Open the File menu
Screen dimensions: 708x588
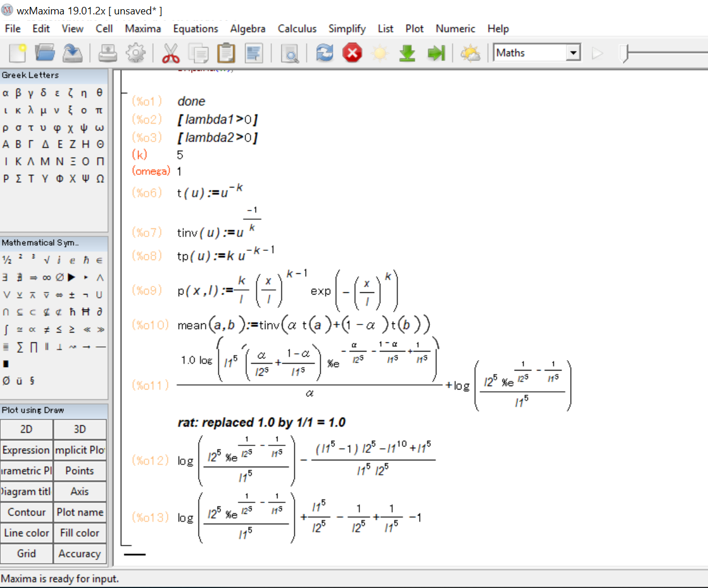(x=13, y=28)
